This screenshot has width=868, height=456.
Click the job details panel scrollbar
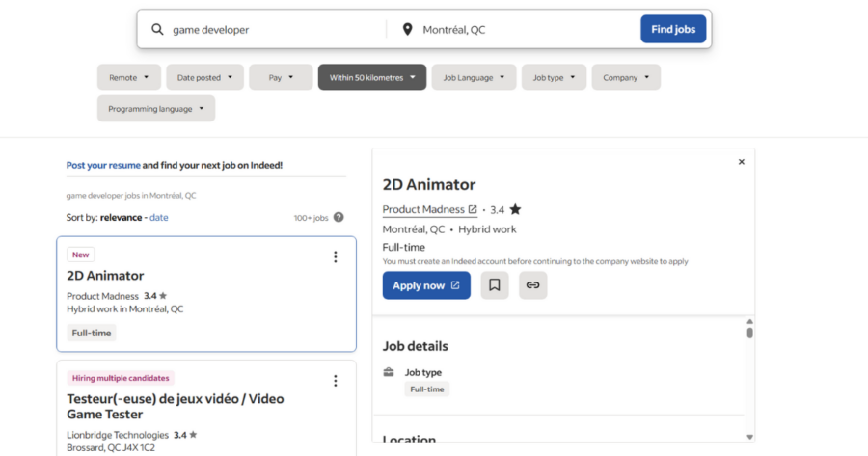749,333
